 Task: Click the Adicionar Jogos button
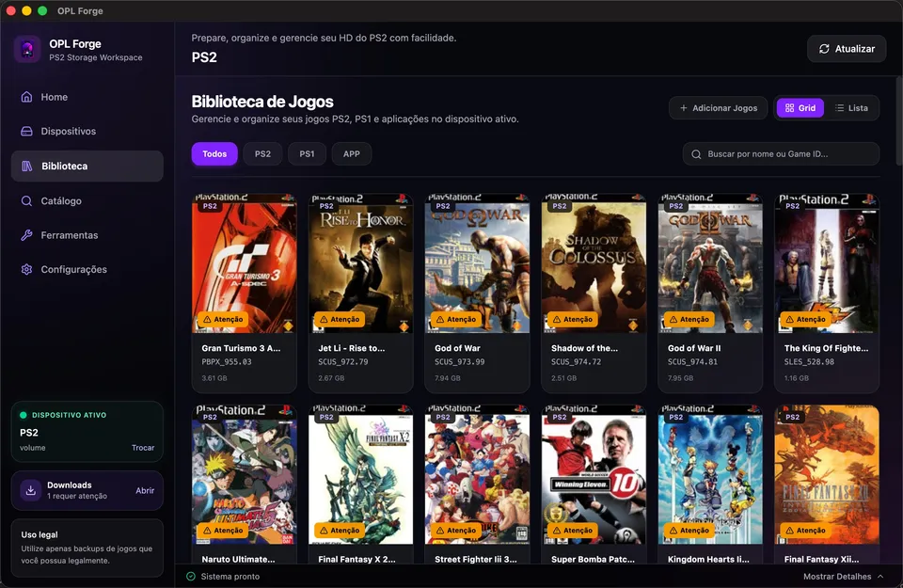coord(718,107)
